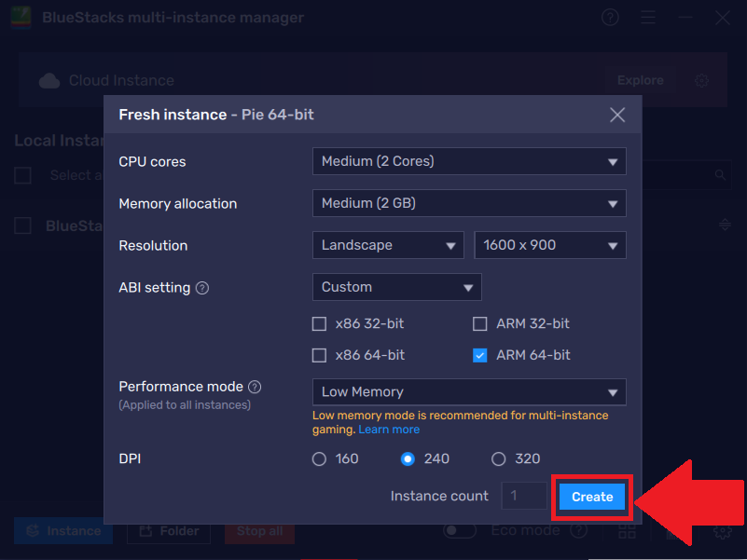The width and height of the screenshot is (747, 560).
Task: Click the ABI setting help icon
Action: click(202, 288)
